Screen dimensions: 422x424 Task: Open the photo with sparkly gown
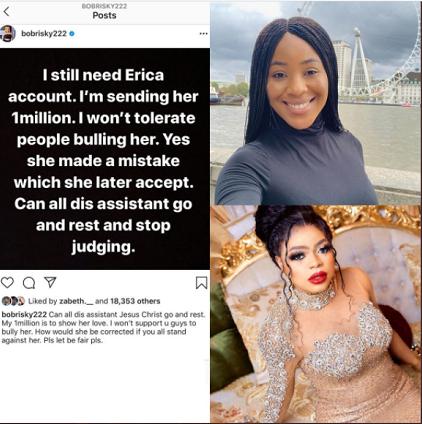[316, 314]
